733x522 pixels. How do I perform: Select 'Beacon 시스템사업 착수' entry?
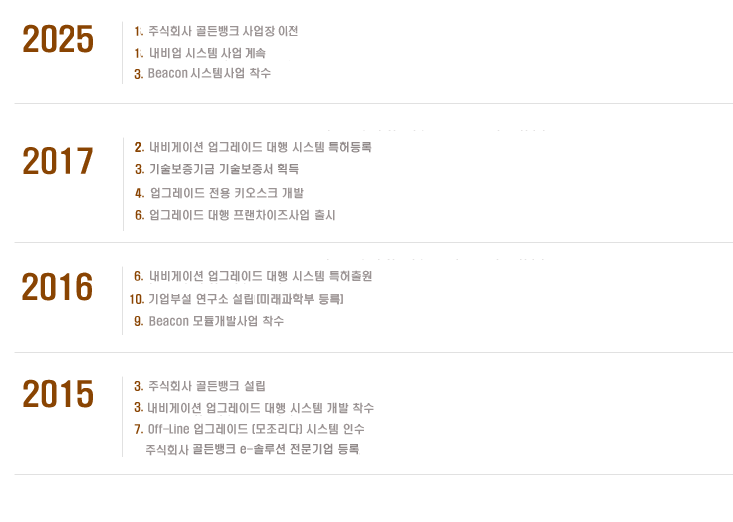click(x=209, y=73)
